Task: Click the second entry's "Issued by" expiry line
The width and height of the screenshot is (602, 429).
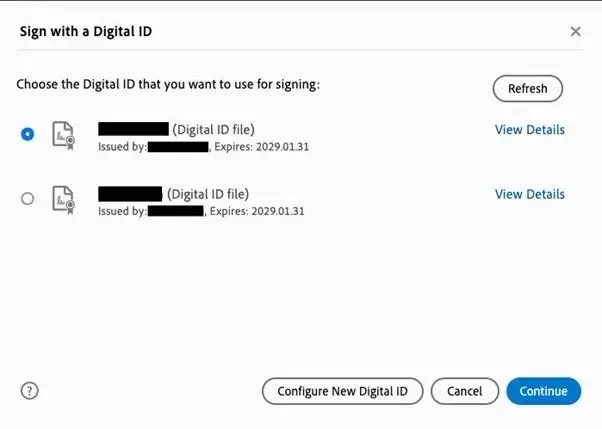Action: (201, 211)
